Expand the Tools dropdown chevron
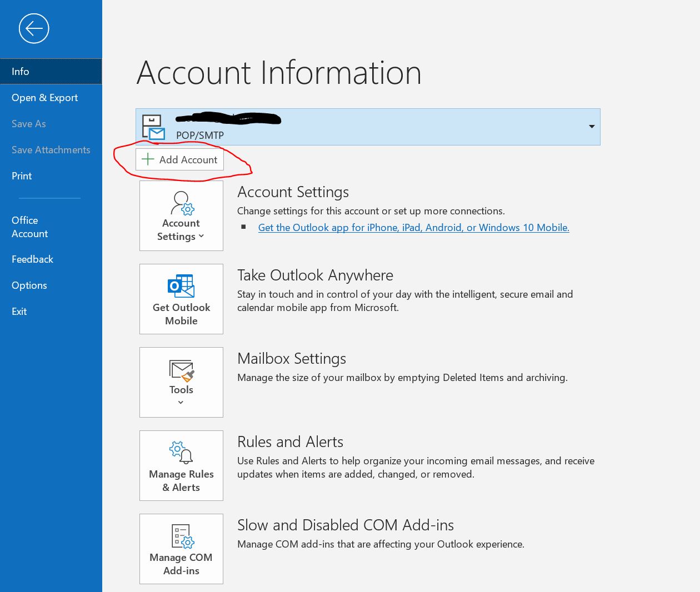700x592 pixels. click(181, 402)
